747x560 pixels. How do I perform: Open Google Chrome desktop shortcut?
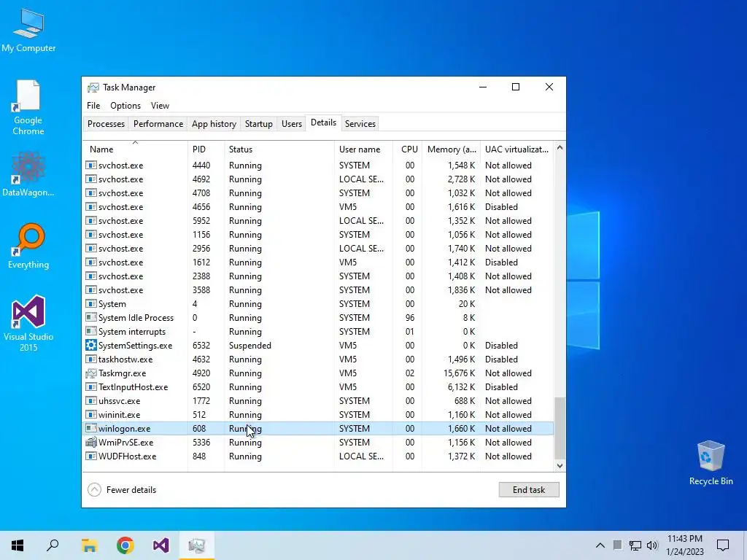28,108
